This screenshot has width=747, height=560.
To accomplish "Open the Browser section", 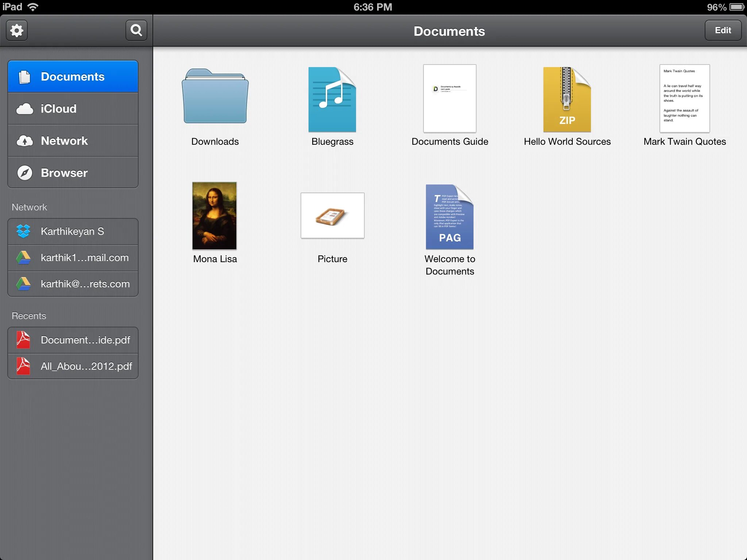I will 73,173.
